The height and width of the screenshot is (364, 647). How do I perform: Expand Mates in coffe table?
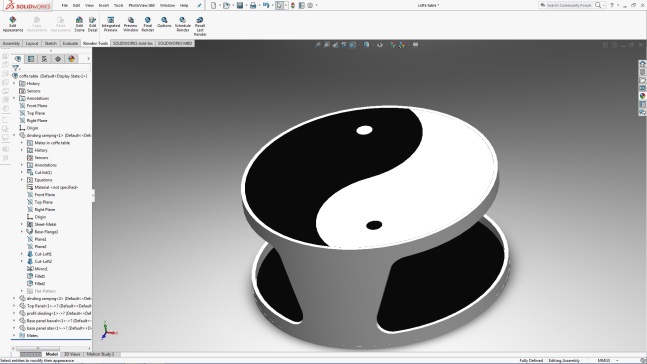tap(22, 143)
